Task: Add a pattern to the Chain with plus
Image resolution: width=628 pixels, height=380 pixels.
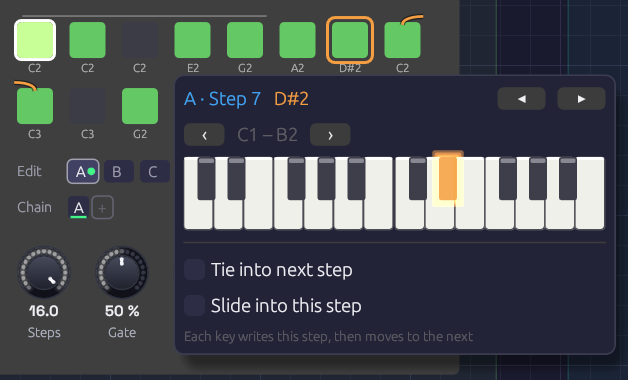Action: pos(103,208)
